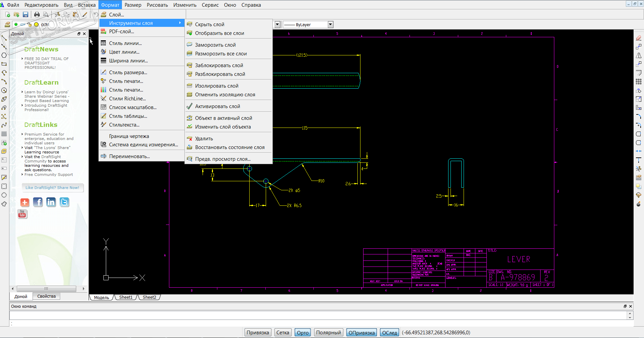
Task: Select the Spline tool in the left toolbar
Action: click(4, 125)
